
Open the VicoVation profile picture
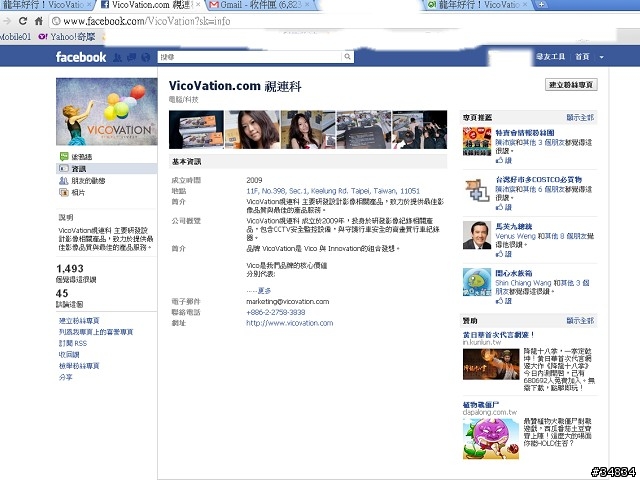tap(107, 111)
